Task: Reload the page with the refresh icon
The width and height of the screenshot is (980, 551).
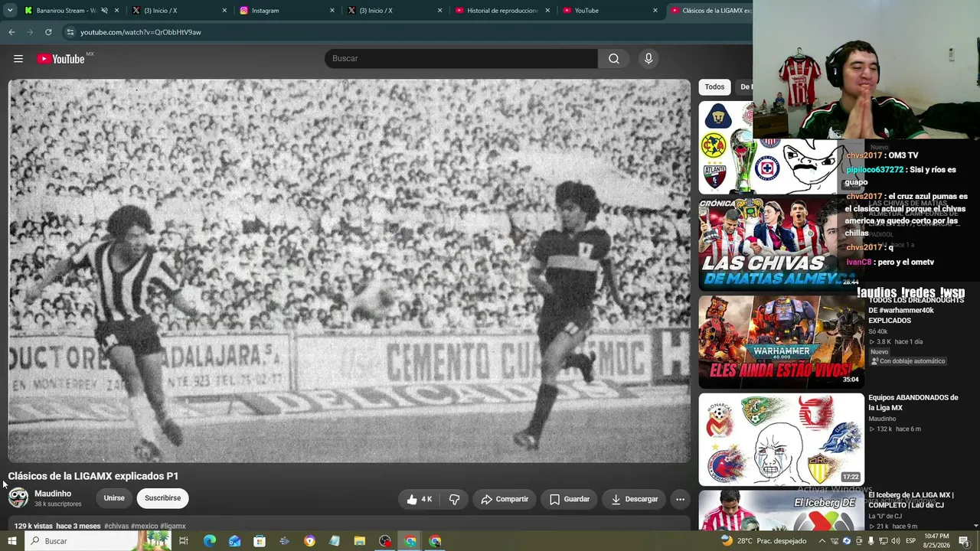Action: click(x=48, y=32)
